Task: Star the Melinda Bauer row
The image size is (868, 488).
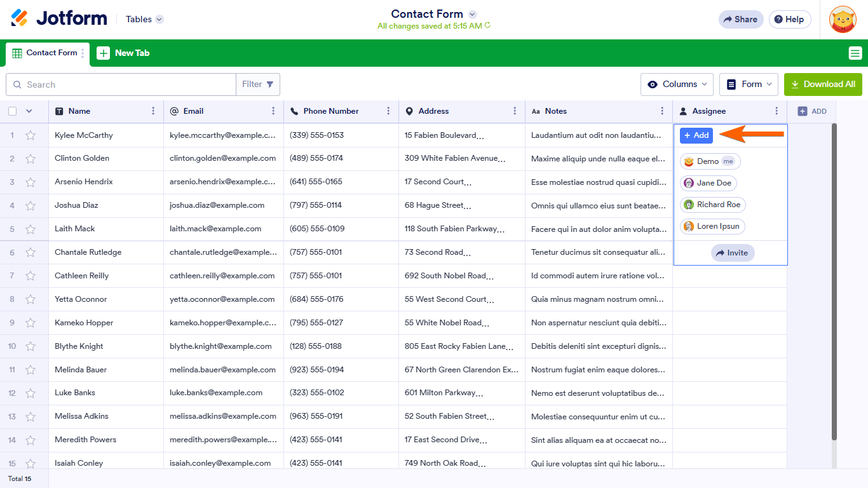Action: pos(31,370)
